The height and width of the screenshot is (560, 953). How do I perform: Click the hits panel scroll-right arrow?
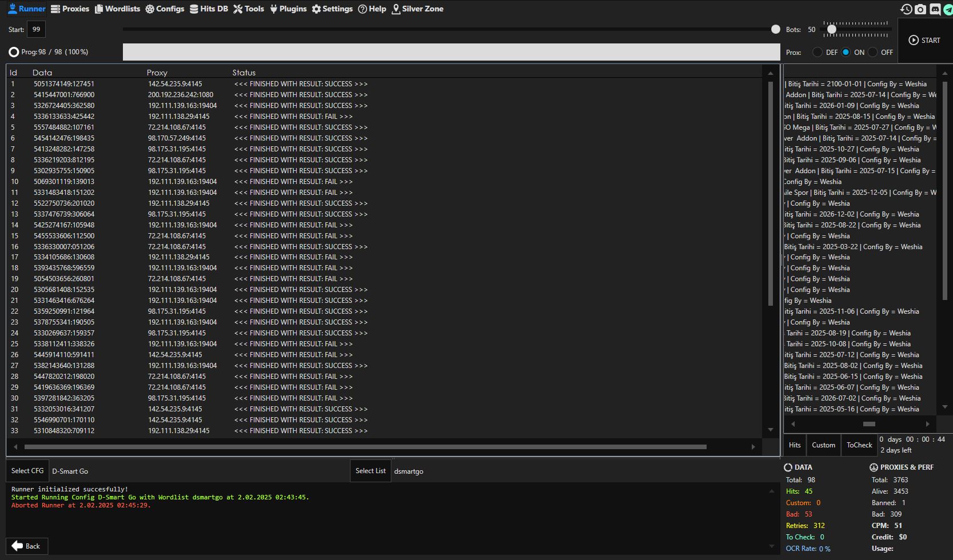click(927, 424)
